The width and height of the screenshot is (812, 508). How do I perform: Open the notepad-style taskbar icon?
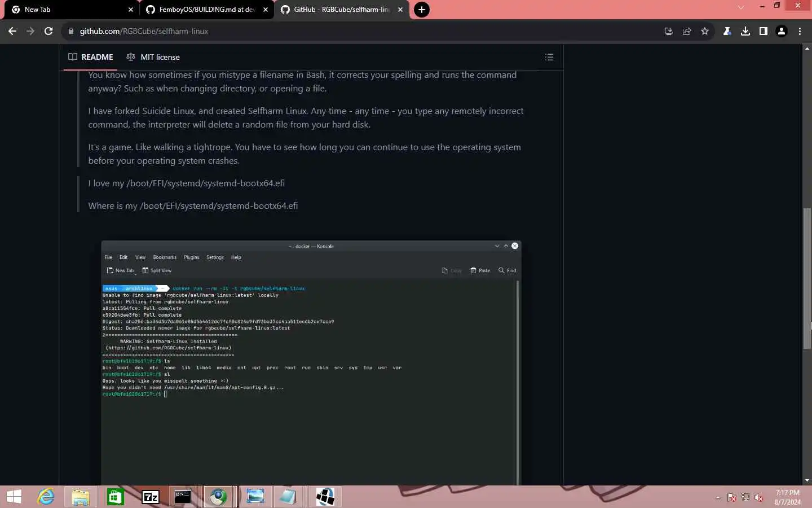(x=288, y=497)
